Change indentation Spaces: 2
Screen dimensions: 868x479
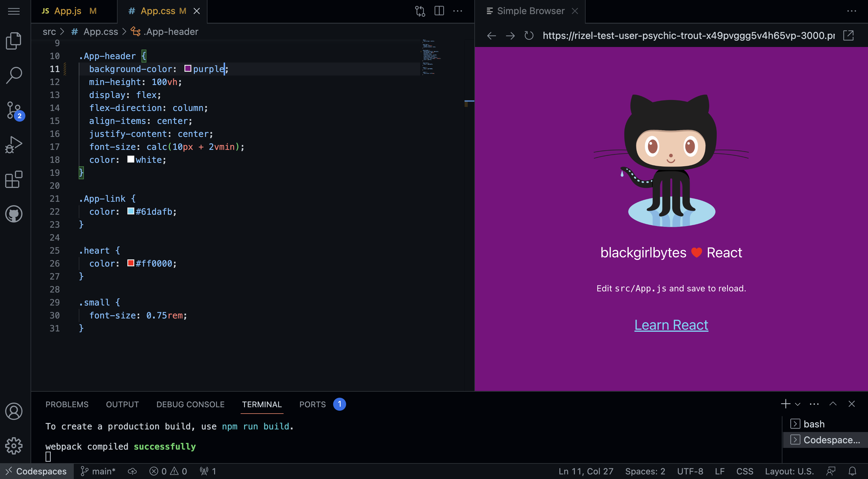645,471
